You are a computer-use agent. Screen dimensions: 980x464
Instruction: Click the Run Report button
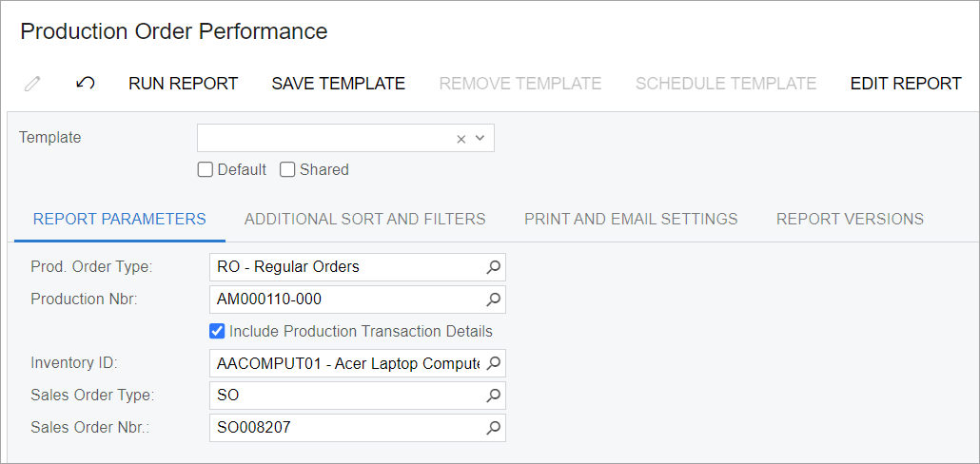click(183, 84)
